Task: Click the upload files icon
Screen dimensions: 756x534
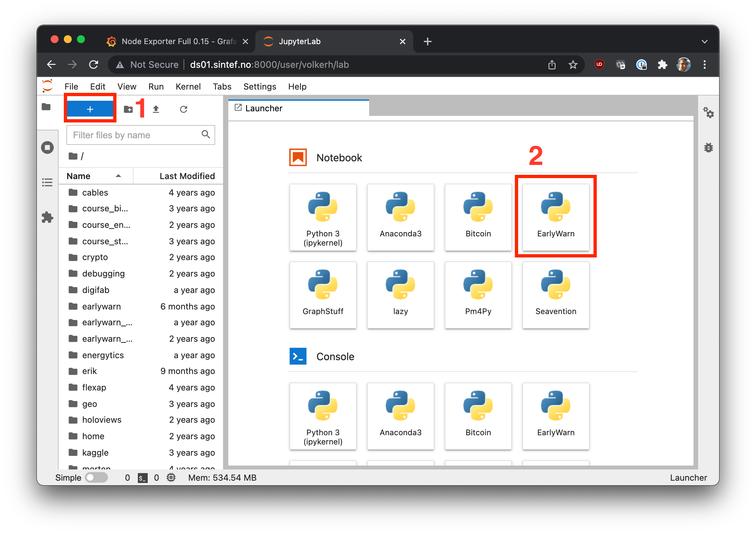Action: coord(156,109)
